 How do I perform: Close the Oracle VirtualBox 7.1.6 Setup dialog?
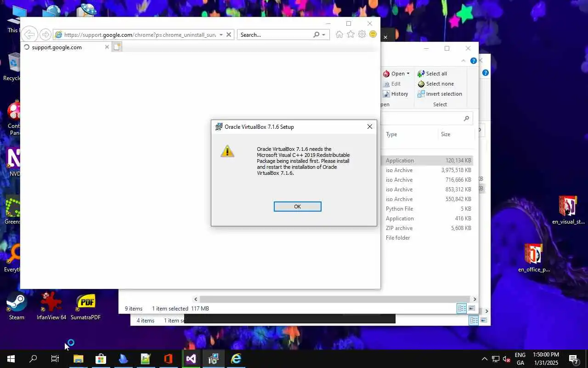[369, 126]
